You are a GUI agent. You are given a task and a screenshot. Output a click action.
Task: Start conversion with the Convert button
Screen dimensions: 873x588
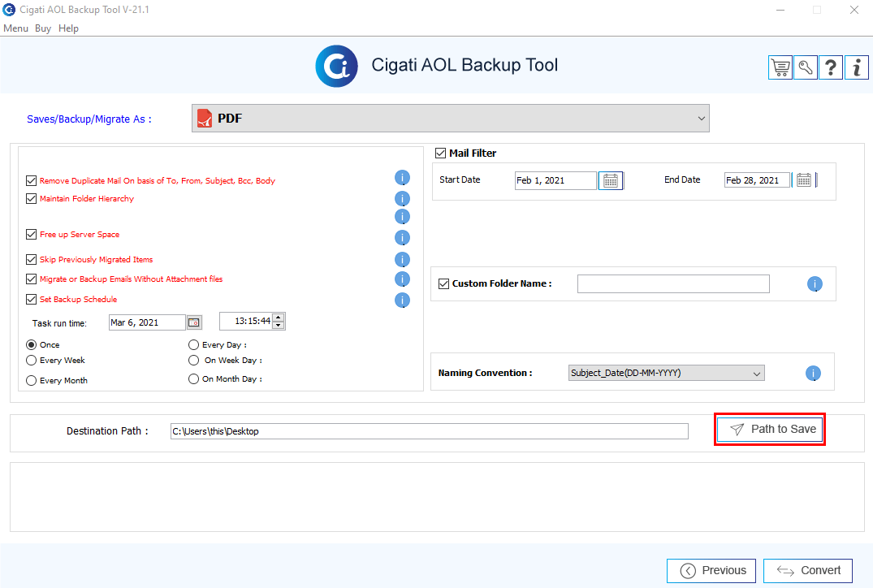[x=808, y=571]
